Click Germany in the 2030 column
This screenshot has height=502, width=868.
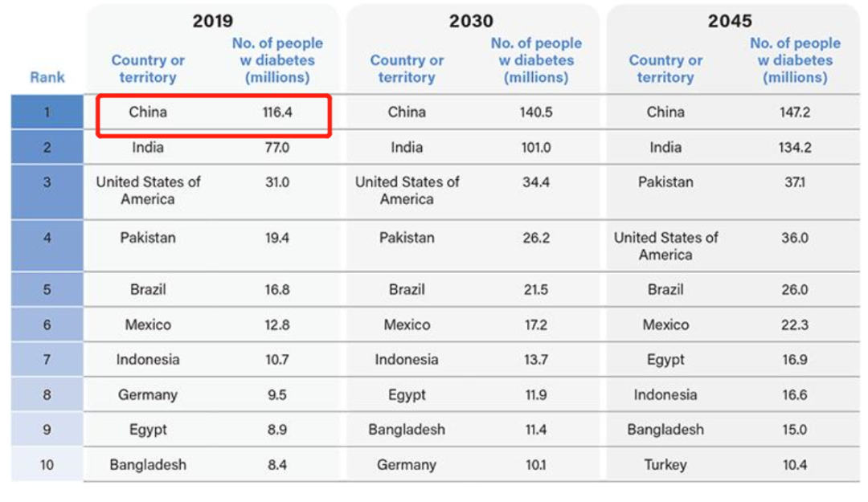click(x=407, y=465)
